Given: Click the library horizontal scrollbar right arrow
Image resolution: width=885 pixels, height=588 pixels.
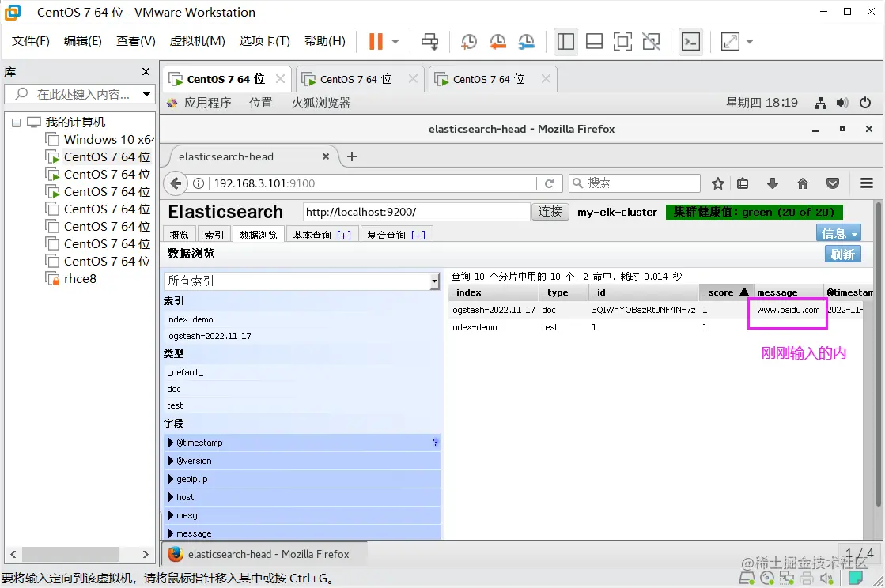Looking at the screenshot, I should coord(145,554).
